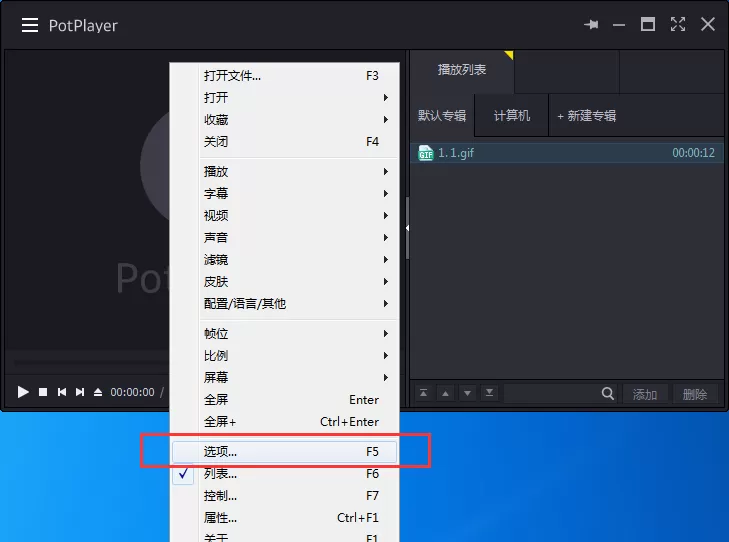Expand the 皮肤 submenu
This screenshot has width=729, height=542.
coord(285,281)
